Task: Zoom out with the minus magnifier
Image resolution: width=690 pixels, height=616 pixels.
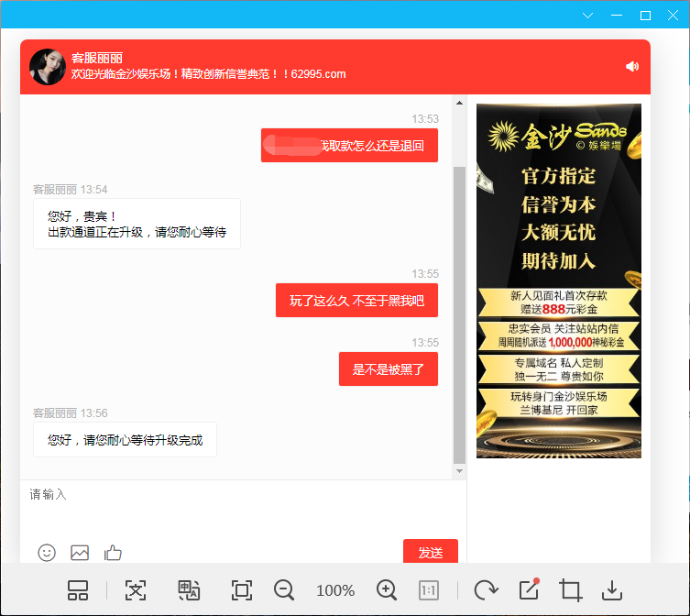Action: 284,590
